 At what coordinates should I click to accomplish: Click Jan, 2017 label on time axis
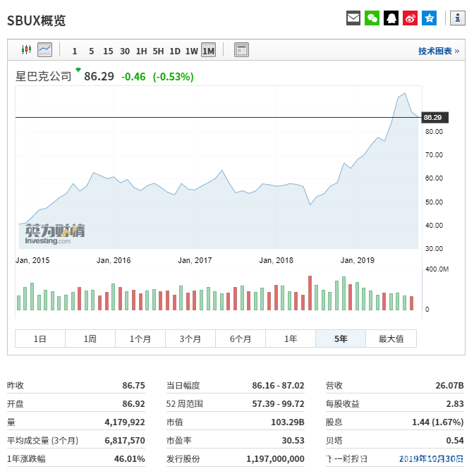point(195,260)
